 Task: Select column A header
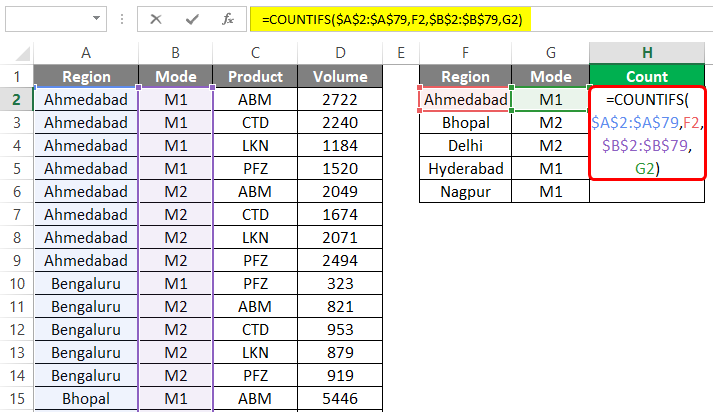(x=86, y=52)
